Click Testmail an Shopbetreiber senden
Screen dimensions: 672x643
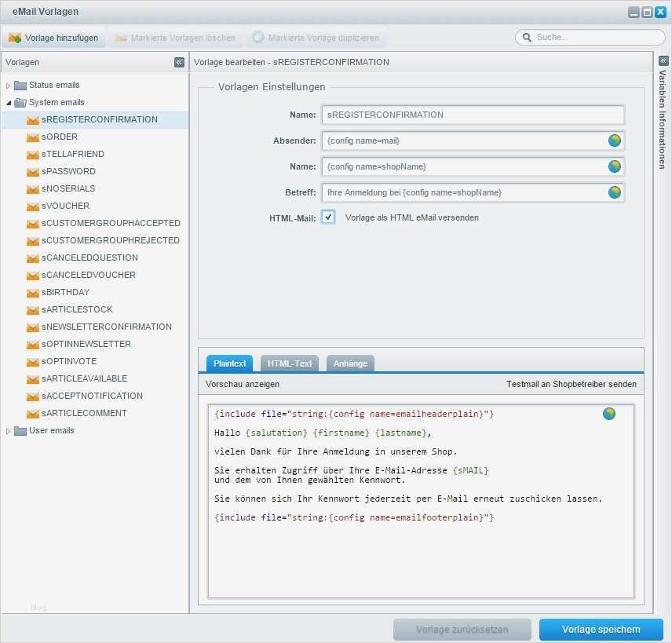point(571,384)
